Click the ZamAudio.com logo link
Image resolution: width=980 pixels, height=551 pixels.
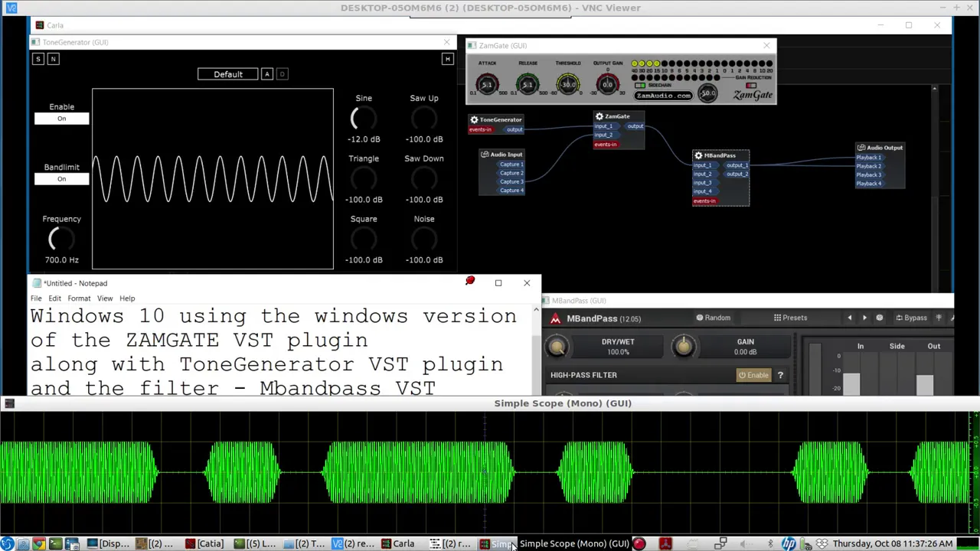click(x=664, y=95)
